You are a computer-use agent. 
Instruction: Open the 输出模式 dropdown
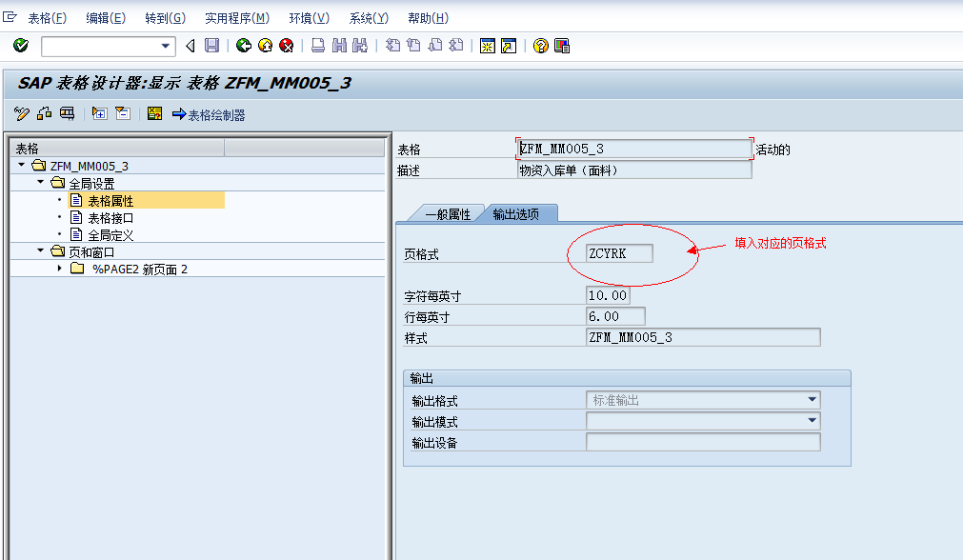tap(812, 421)
